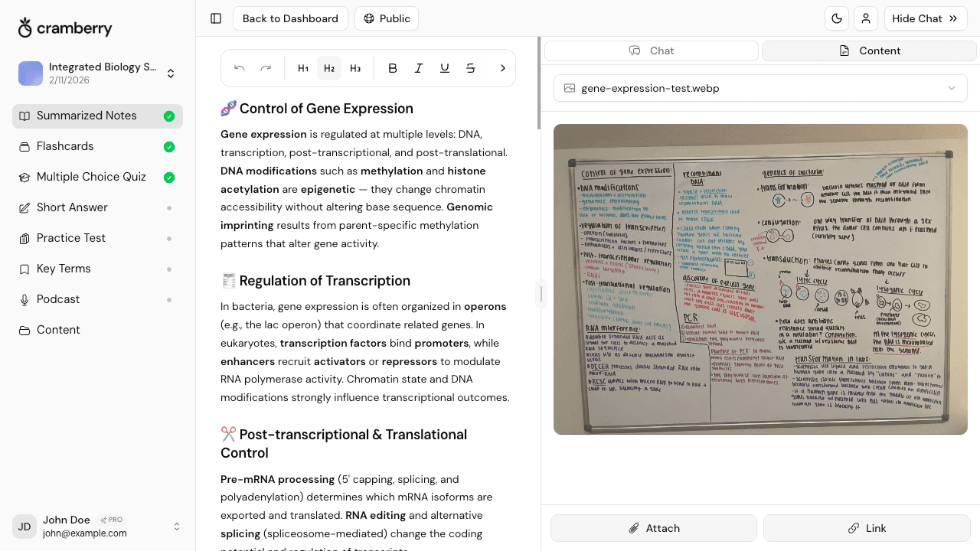The image size is (980, 551).
Task: Open the whiteboard image preview
Action: (760, 279)
